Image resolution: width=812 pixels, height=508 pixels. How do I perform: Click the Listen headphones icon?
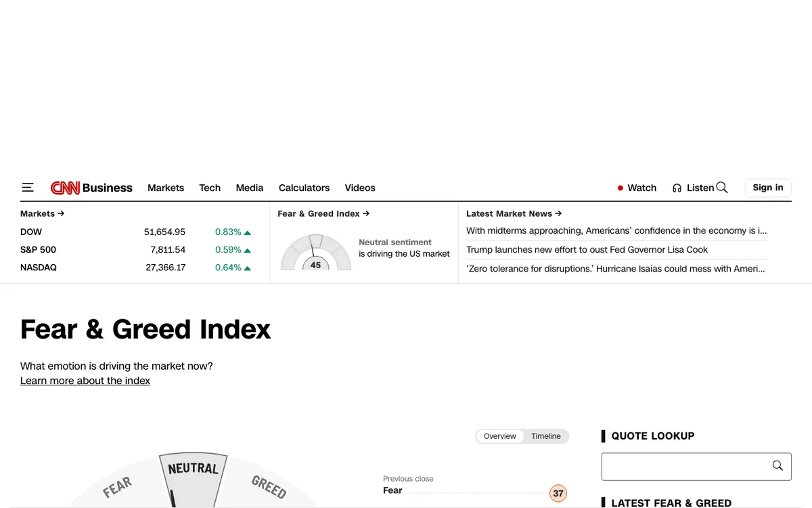(677, 188)
